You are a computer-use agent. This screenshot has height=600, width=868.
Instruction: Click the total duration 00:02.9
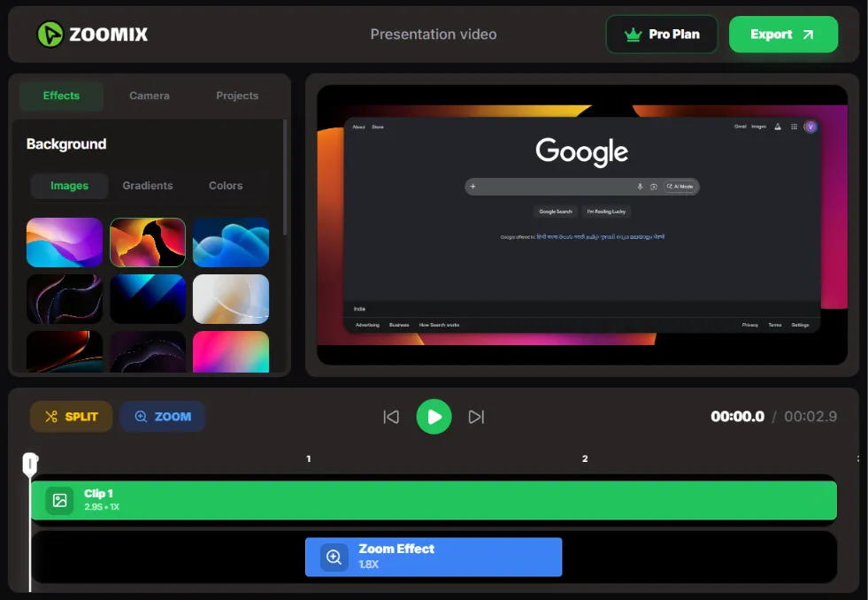[x=810, y=416]
